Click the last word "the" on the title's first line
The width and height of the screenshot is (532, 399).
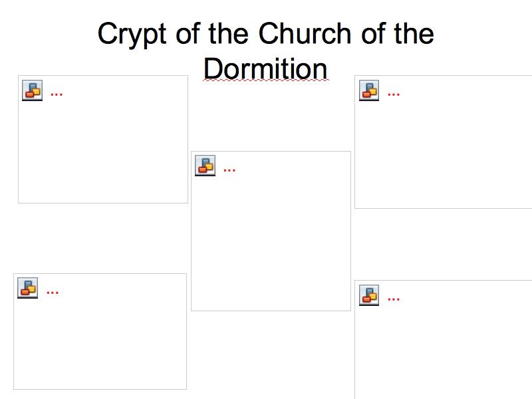point(414,33)
